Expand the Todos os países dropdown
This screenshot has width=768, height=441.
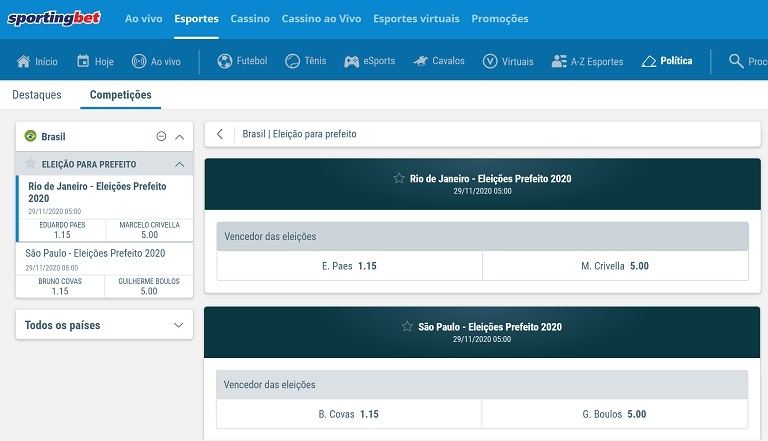pyautogui.click(x=179, y=325)
